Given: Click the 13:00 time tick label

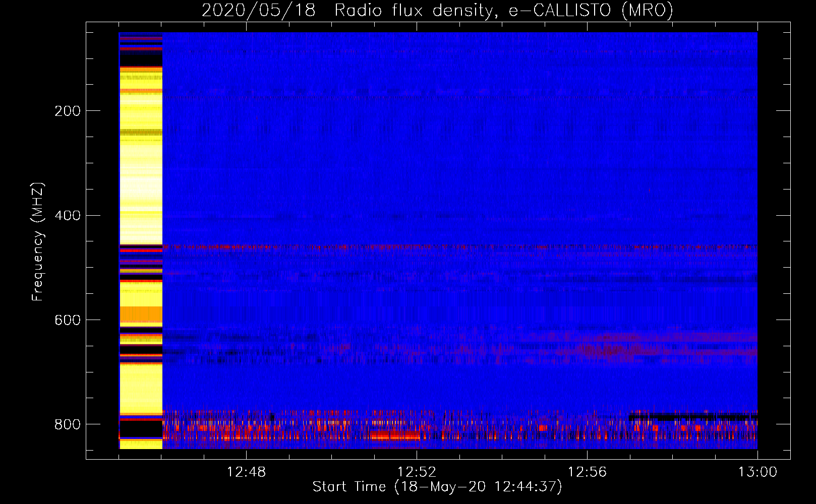Looking at the screenshot, I should [757, 472].
